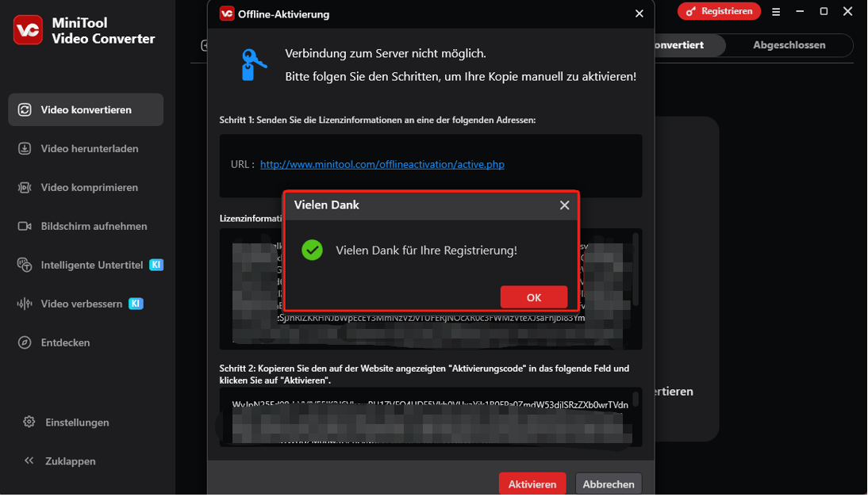Click the Entdecken compass icon

pyautogui.click(x=25, y=342)
